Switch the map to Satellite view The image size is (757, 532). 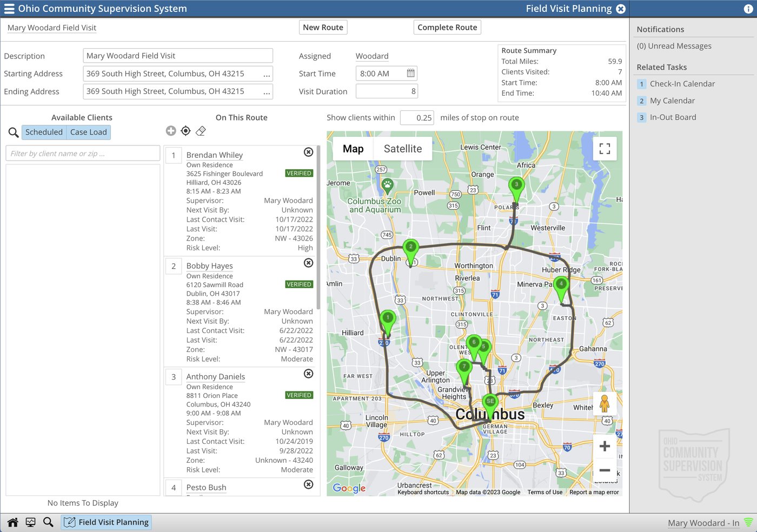[x=402, y=148]
